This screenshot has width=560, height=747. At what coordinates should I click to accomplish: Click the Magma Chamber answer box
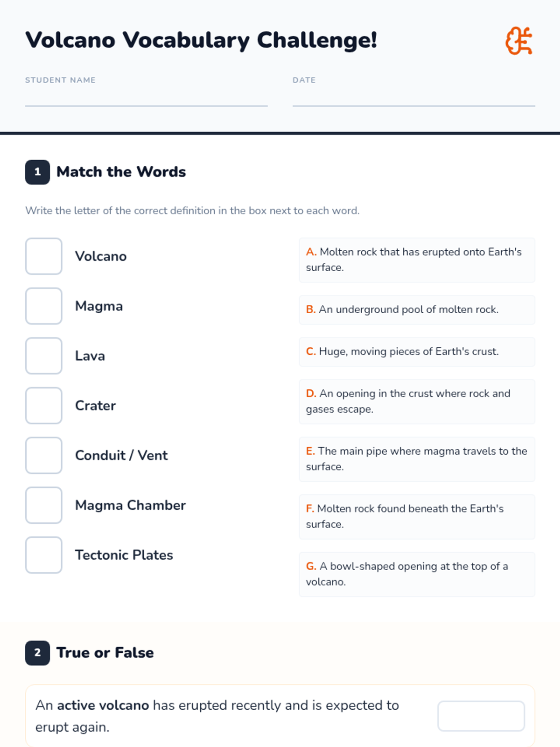point(44,505)
